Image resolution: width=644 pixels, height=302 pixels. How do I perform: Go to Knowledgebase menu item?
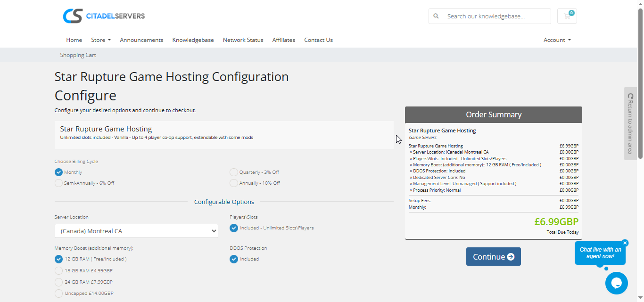click(x=193, y=40)
